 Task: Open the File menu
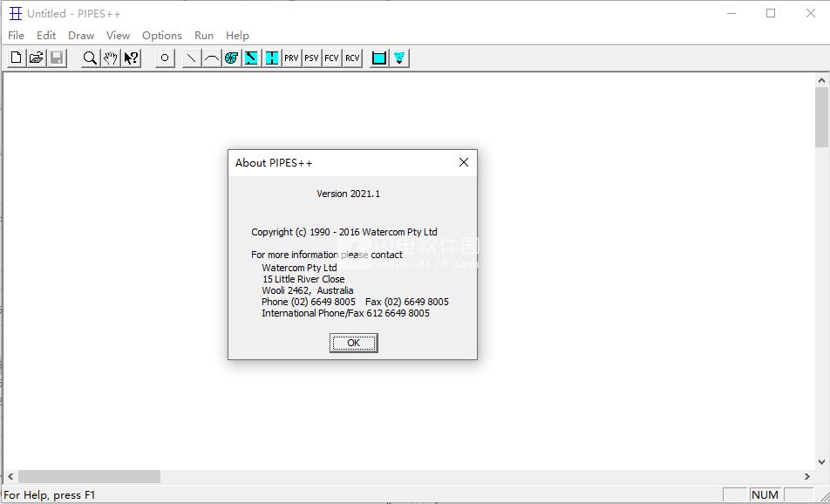pyautogui.click(x=16, y=36)
